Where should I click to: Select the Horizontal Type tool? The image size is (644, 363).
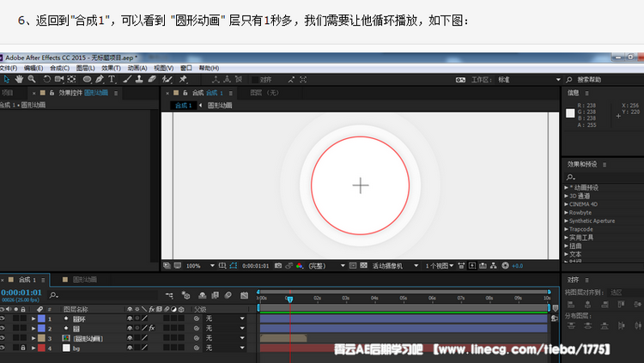pos(112,79)
